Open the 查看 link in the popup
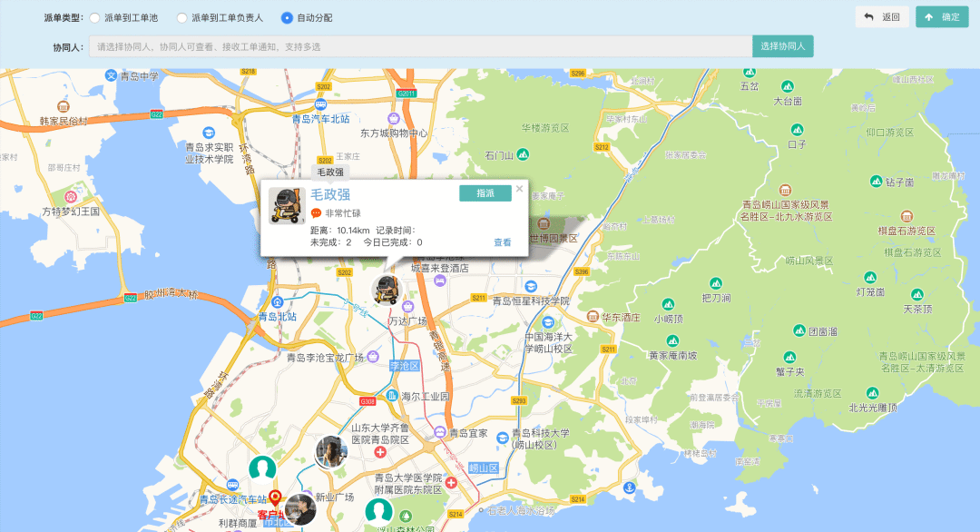Screen dimensions: 980x532 pyautogui.click(x=502, y=242)
